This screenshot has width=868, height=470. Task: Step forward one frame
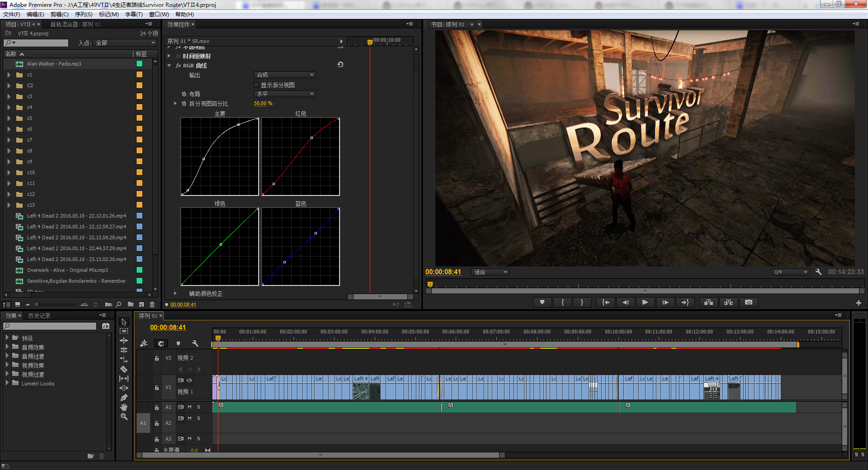point(665,302)
